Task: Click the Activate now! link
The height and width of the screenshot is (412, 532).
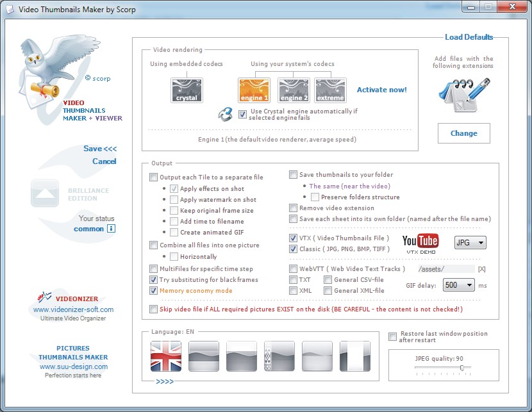Action: click(382, 90)
